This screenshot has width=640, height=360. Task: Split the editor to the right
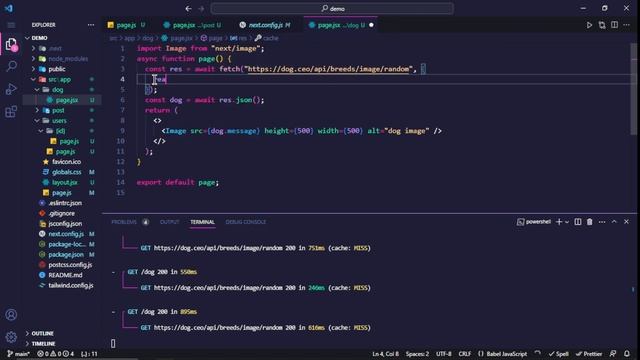pyautogui.click(x=614, y=25)
